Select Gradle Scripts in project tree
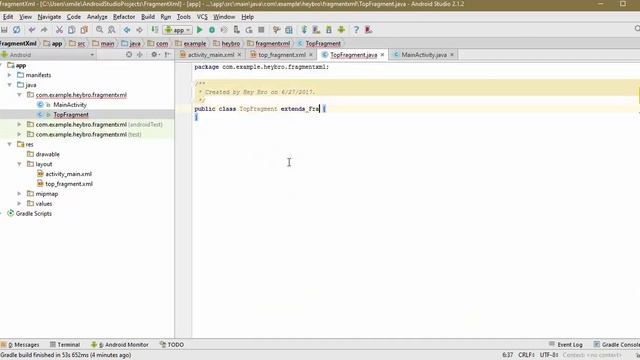The width and height of the screenshot is (640, 360). coord(33,213)
